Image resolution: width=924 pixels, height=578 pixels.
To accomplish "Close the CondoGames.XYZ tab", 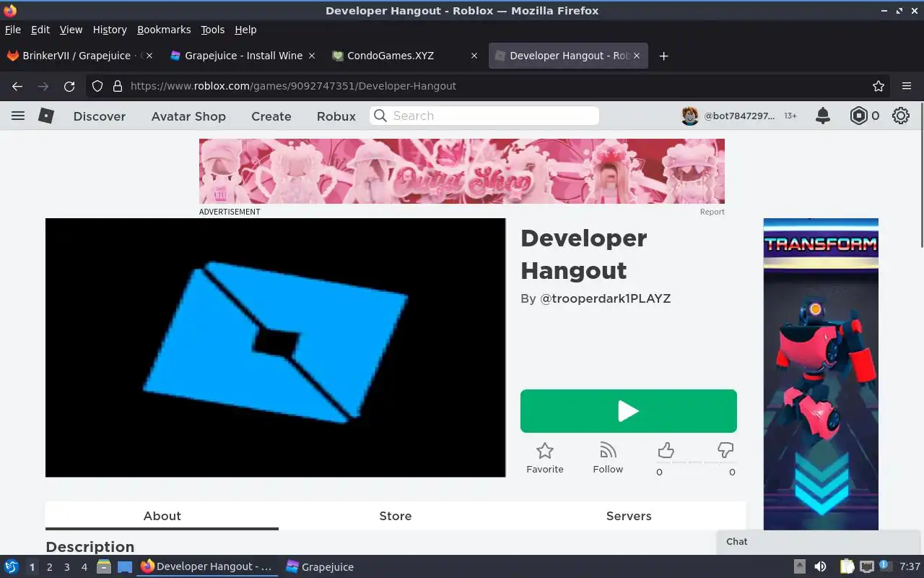I will pyautogui.click(x=474, y=56).
